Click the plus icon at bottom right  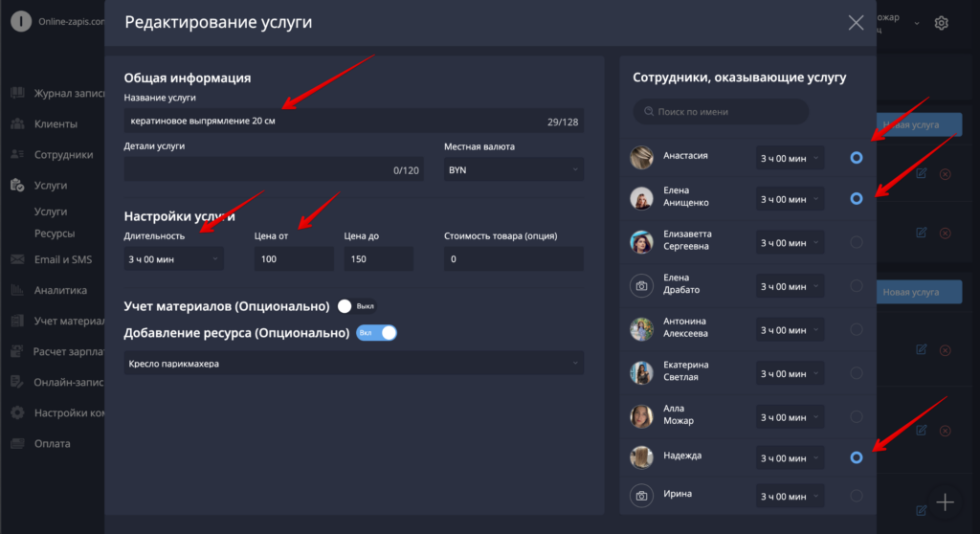click(x=945, y=502)
